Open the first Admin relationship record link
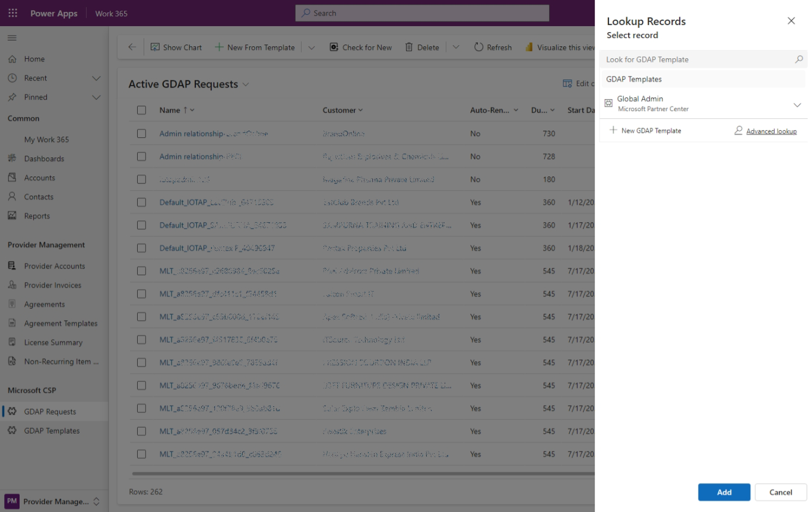The image size is (812, 512). coord(214,134)
